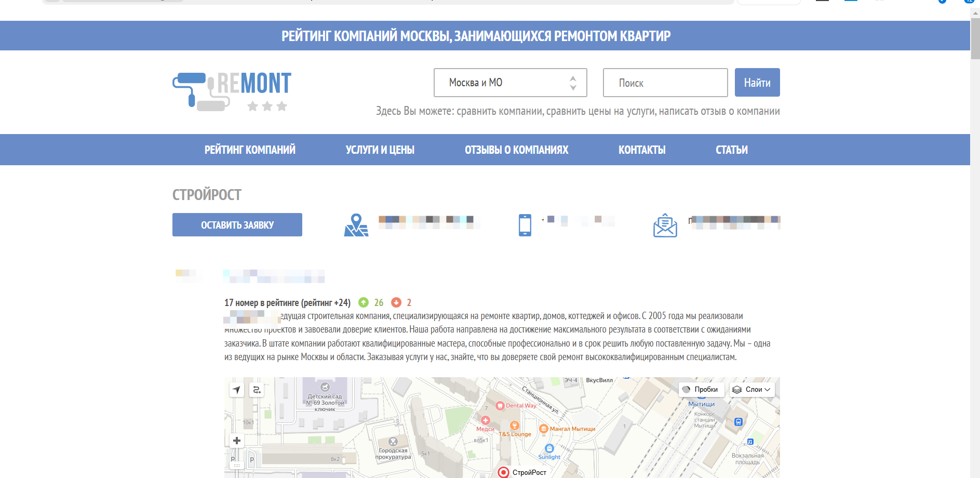Click the СТРОЙРОСТ company heading
This screenshot has width=980, height=478.
[x=207, y=195]
